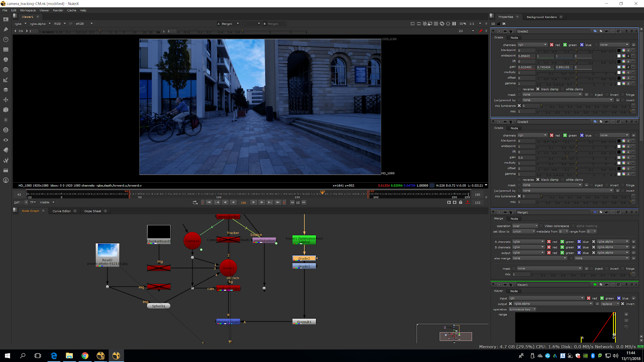Open the Transform nodes menu icon
The height and width of the screenshot is (362, 644).
[6, 100]
